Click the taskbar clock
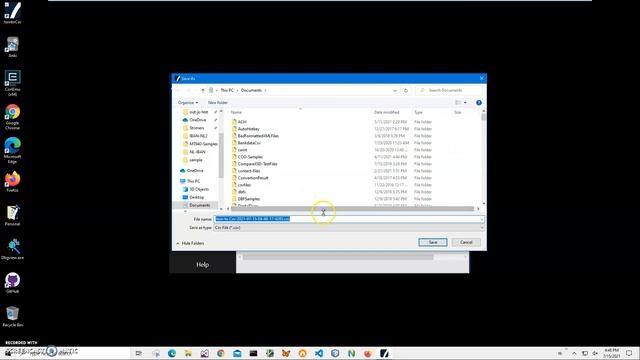This screenshot has height=360, width=640. click(x=611, y=353)
